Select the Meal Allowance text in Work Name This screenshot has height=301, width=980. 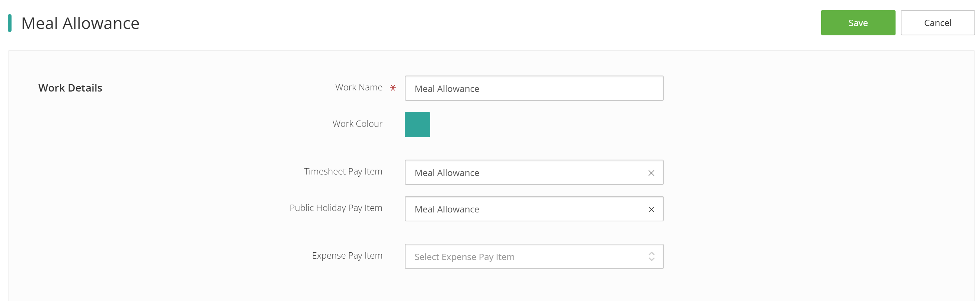tap(446, 89)
